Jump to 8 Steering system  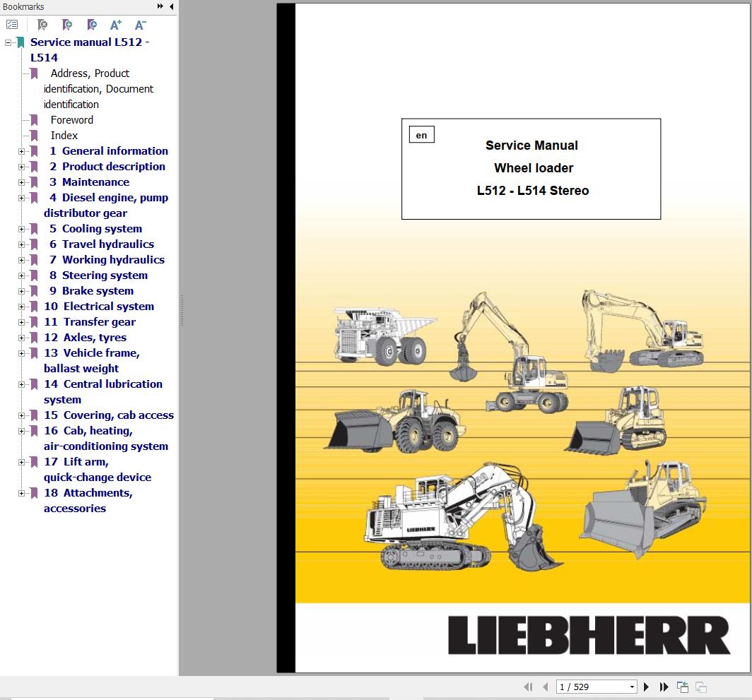click(98, 275)
